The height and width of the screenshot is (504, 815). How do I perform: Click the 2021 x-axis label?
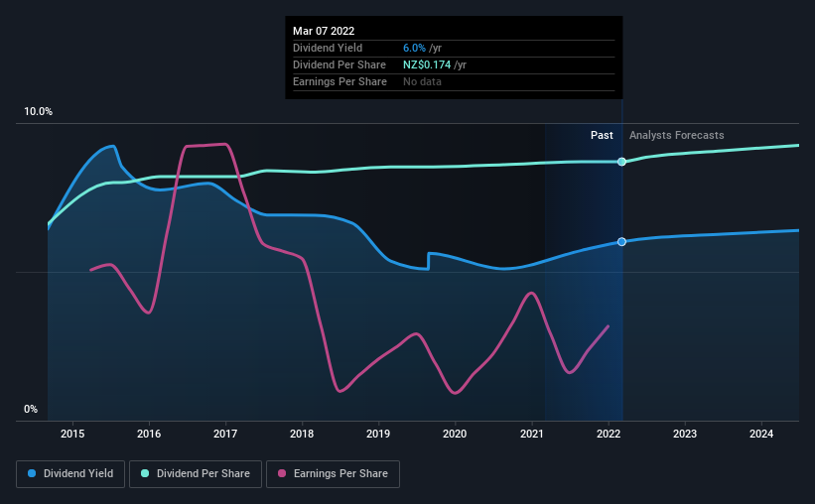click(532, 434)
